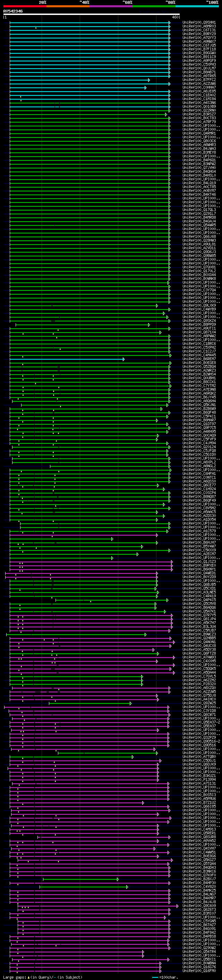
Task: Click hit label UniRef100_C4M445
Action: tap(199, 355)
